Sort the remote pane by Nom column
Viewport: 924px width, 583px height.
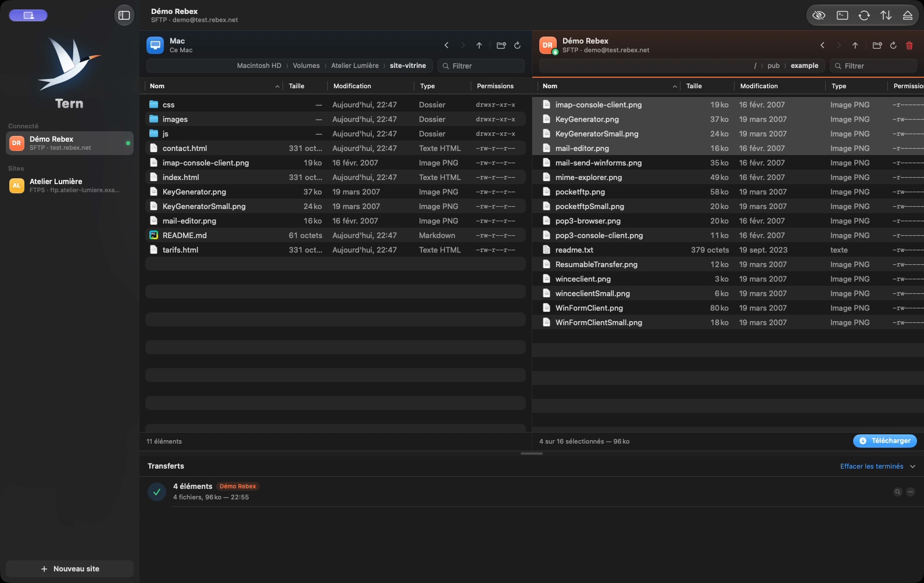tap(609, 86)
